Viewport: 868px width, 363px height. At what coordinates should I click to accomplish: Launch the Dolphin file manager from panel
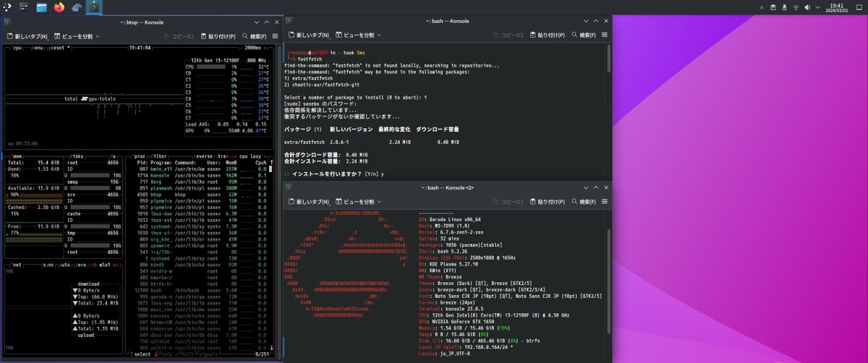pos(41,7)
